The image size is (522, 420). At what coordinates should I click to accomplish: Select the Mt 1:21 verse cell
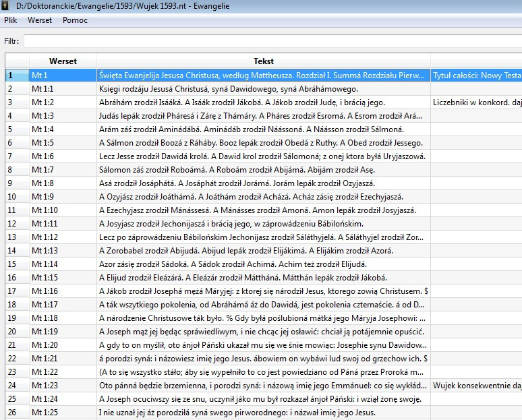click(x=63, y=359)
